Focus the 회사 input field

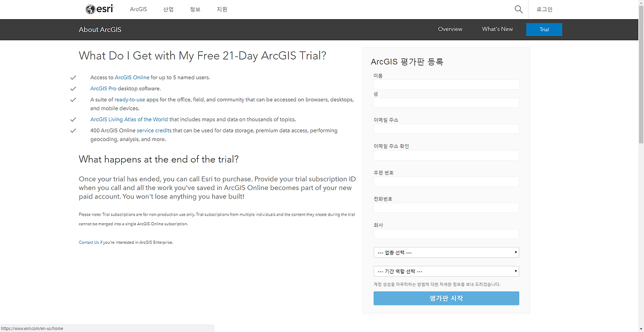(446, 234)
